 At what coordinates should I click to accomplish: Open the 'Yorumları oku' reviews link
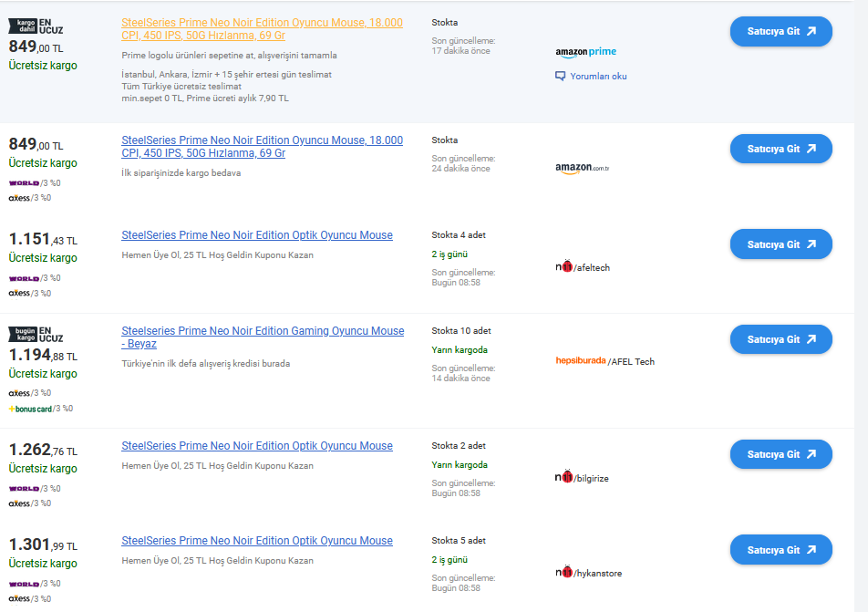[x=598, y=77]
